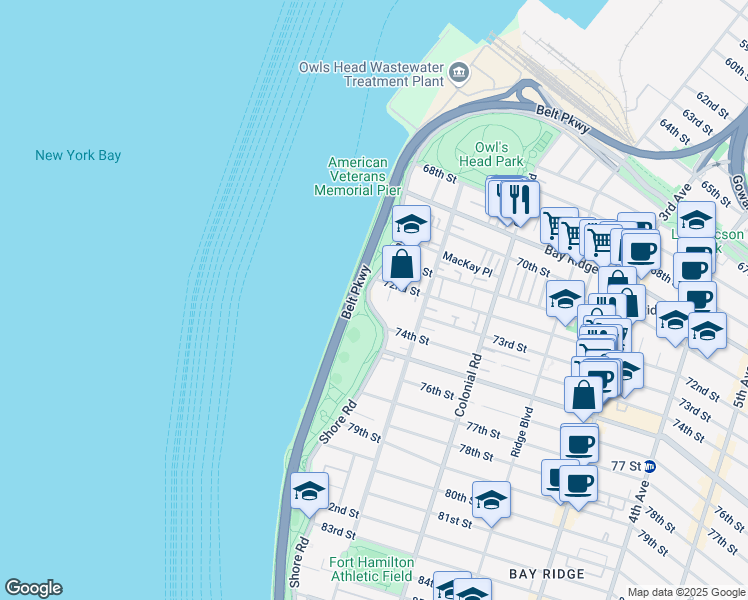Open the fork-and-knife restaurant marker below Owl's Head Park
The width and height of the screenshot is (748, 600).
tap(520, 198)
